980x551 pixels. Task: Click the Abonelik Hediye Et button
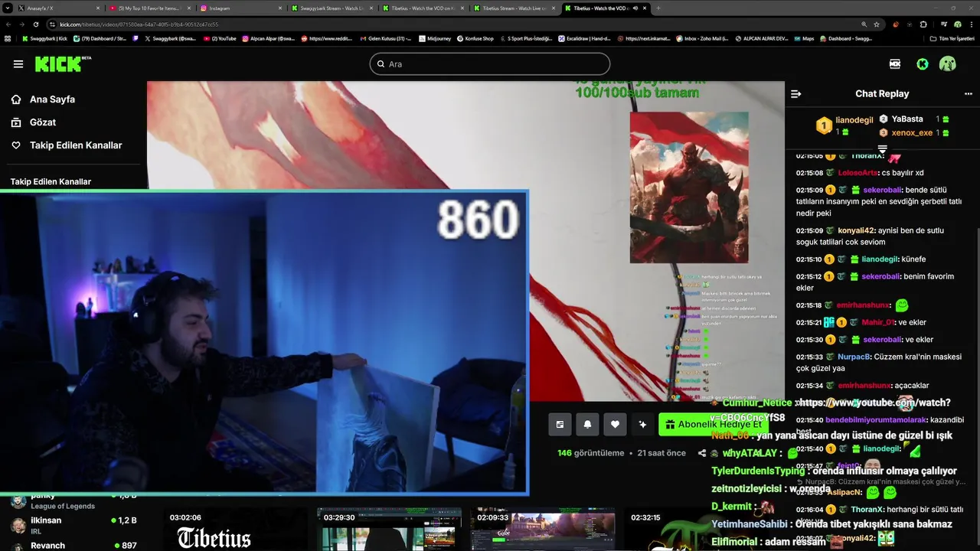(x=713, y=425)
